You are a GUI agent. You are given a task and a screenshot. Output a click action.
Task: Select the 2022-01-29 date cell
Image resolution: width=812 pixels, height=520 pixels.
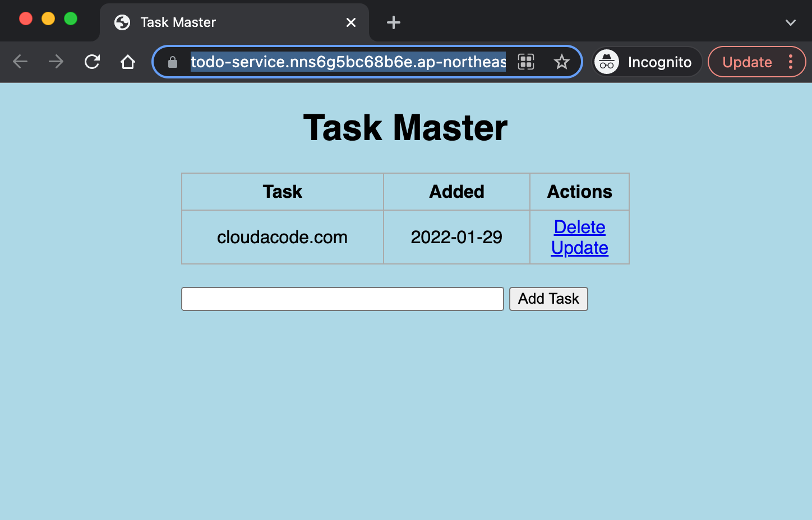(x=456, y=237)
